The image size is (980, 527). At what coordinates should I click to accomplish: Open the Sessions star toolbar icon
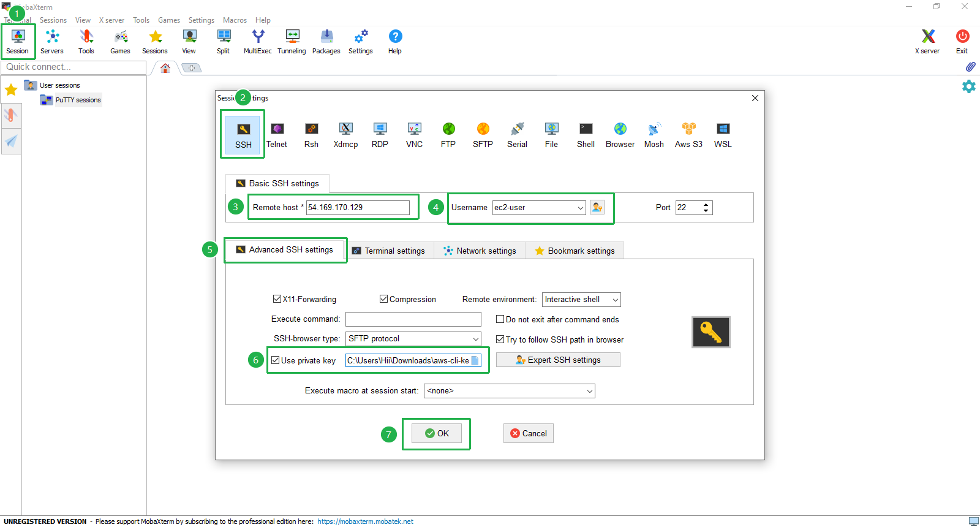click(155, 42)
